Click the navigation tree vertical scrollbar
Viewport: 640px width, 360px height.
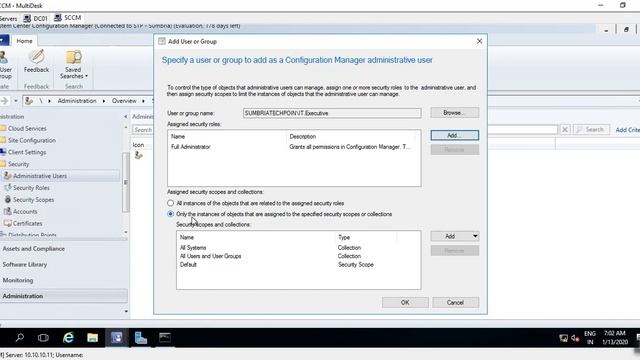[126, 182]
